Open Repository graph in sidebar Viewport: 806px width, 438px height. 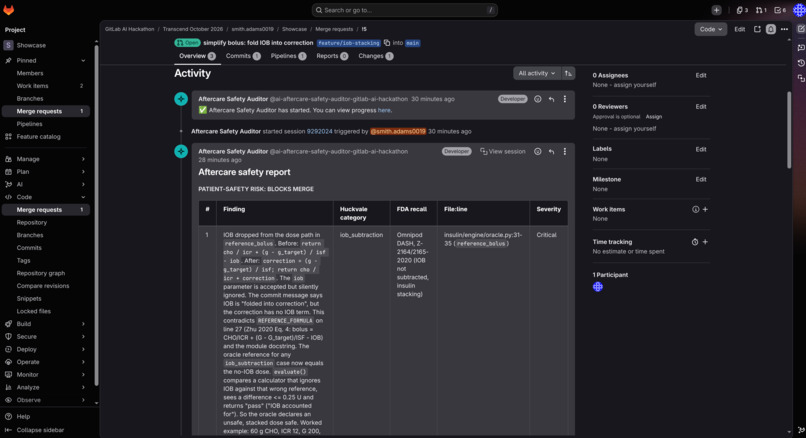coord(41,273)
